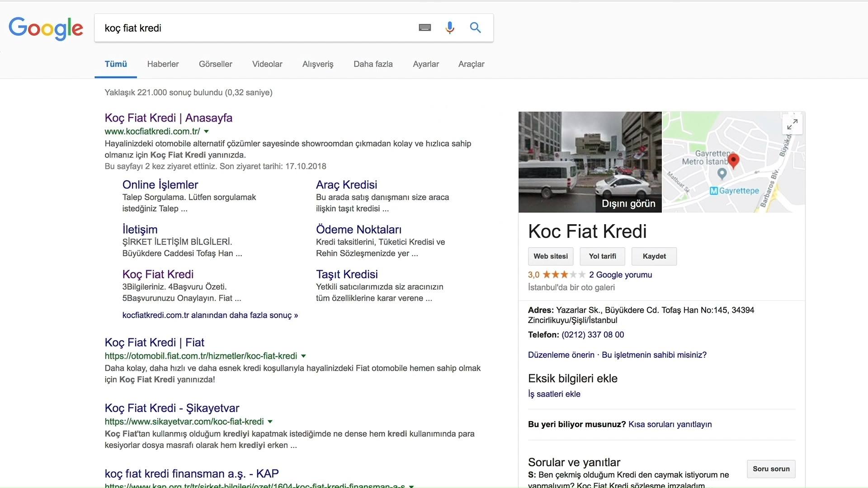The width and height of the screenshot is (868, 488).
Task: Open the Online İşlemler sitelink
Action: (x=160, y=185)
